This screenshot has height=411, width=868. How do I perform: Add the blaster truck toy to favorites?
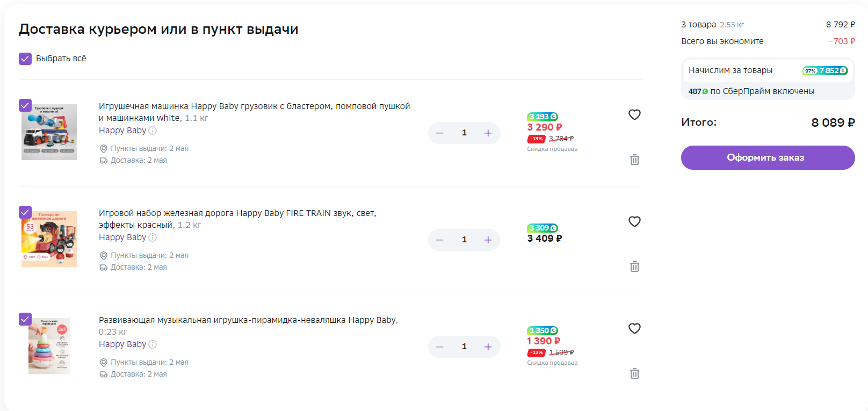pos(634,114)
